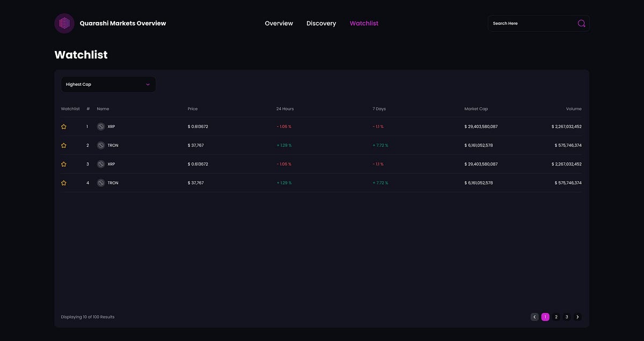Open page 2 of results
This screenshot has height=341, width=644.
tap(556, 317)
